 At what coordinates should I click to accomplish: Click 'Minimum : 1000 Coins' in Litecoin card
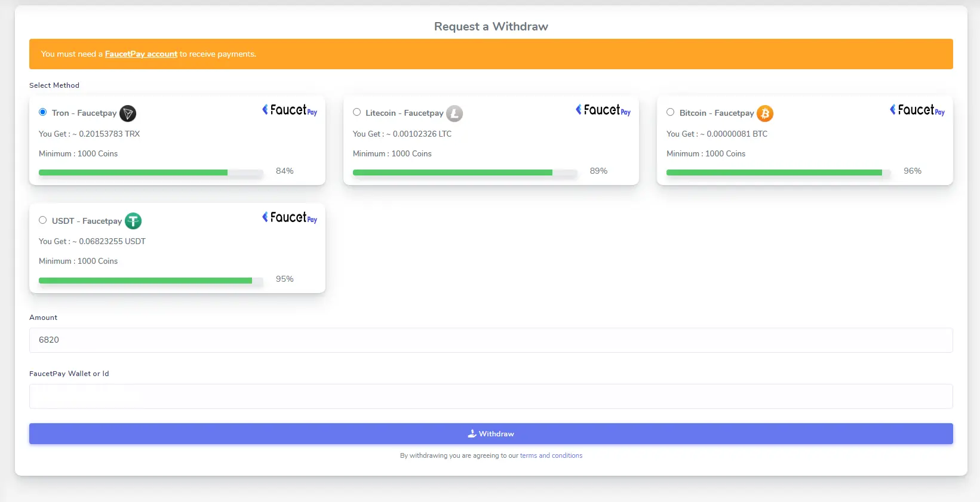(392, 154)
